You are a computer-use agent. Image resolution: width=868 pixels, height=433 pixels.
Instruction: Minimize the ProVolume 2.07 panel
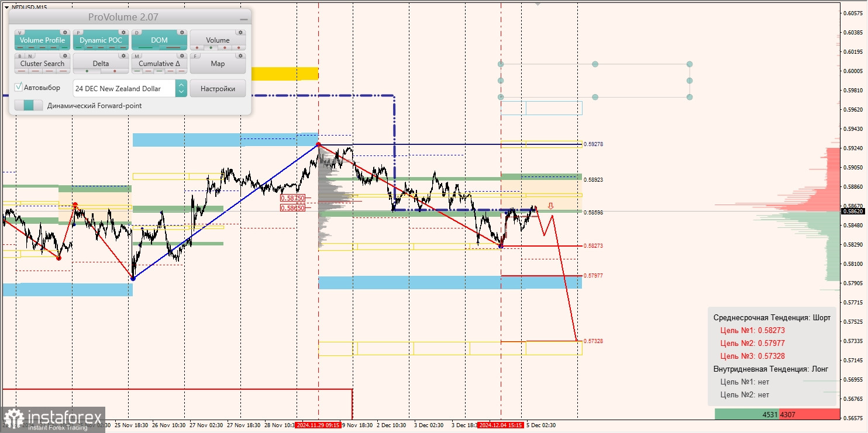click(x=244, y=19)
